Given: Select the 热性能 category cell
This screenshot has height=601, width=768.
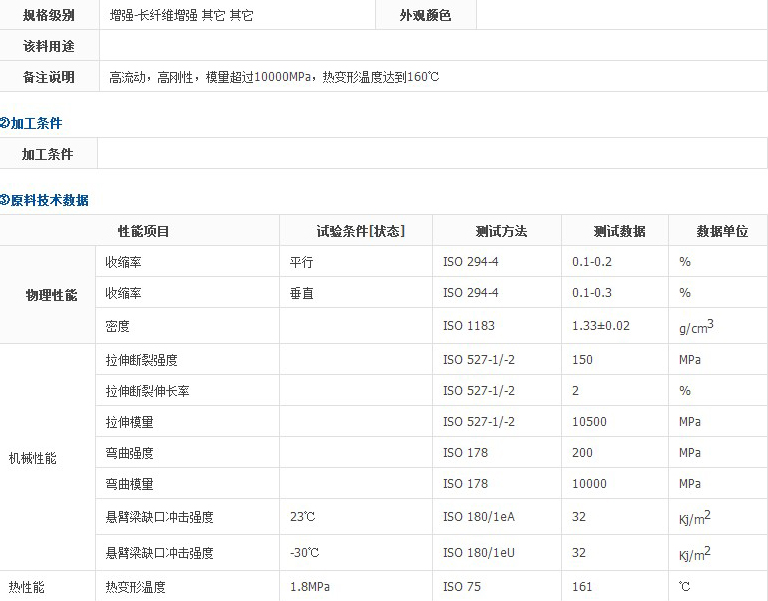Looking at the screenshot, I should click(x=27, y=587).
